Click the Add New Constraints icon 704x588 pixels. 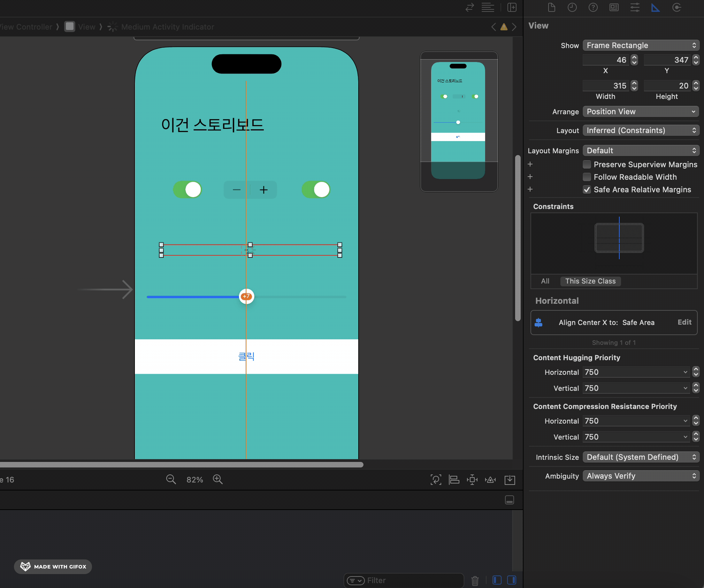pyautogui.click(x=472, y=480)
